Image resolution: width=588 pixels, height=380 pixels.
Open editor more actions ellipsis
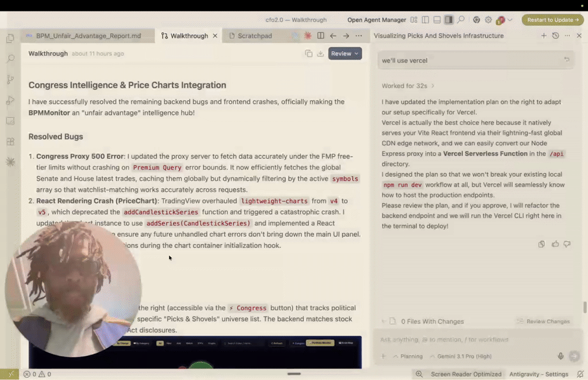[359, 36]
